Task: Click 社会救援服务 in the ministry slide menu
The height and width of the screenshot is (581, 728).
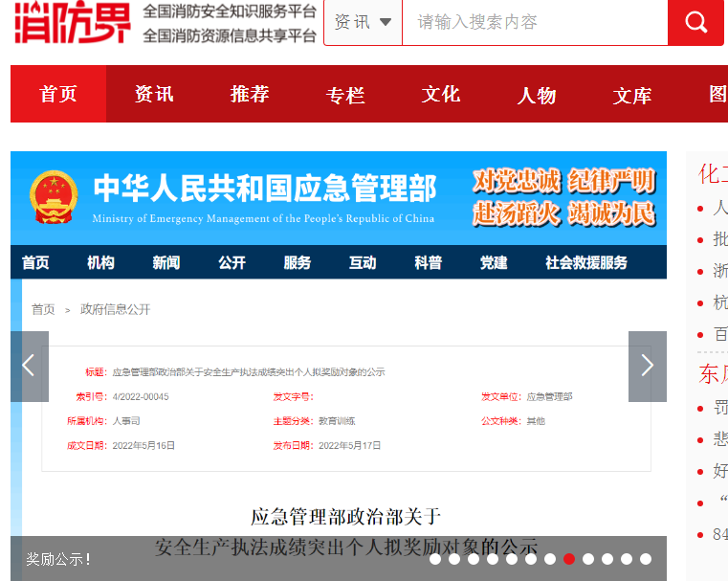Action: [586, 263]
